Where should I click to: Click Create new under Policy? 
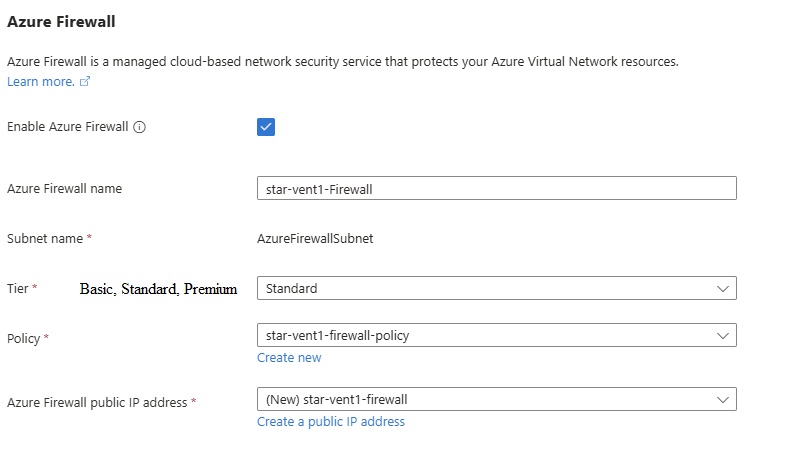289,358
